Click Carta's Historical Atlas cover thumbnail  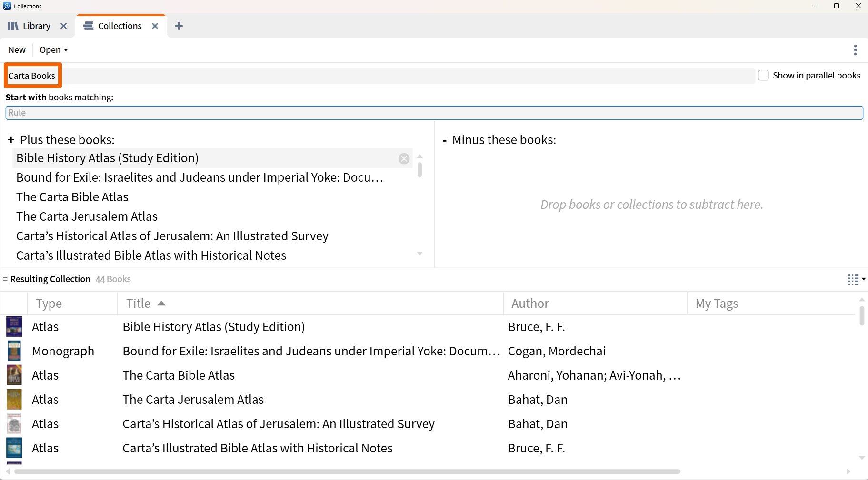14,424
